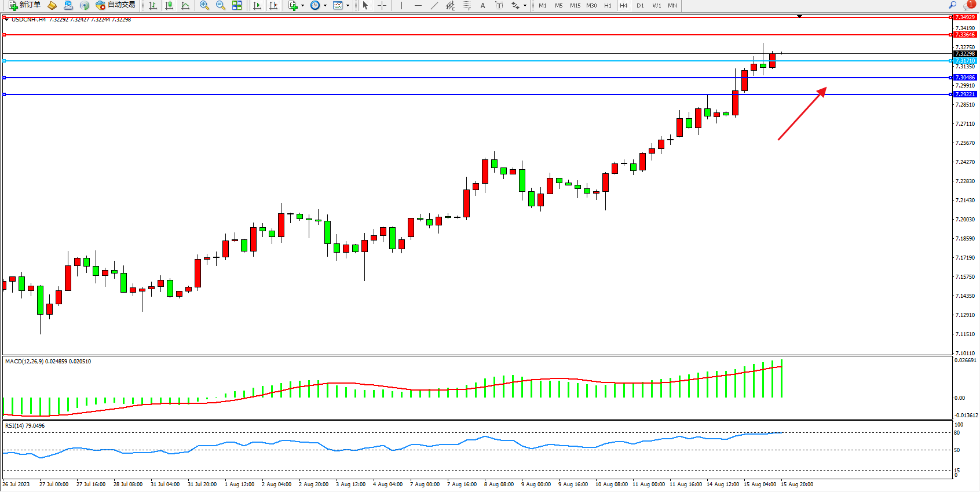Enable chart shift icon
980x492 pixels.
273,5
